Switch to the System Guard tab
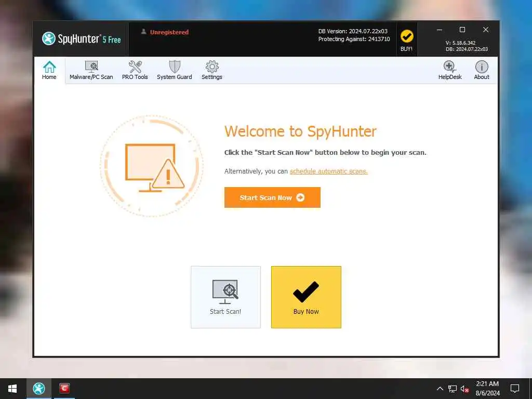Image resolution: width=532 pixels, height=399 pixels. (175, 70)
